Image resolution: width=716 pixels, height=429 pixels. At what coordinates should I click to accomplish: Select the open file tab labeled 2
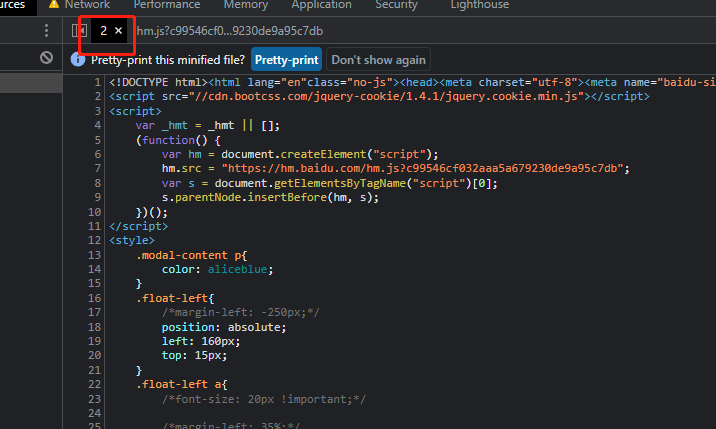[x=104, y=31]
